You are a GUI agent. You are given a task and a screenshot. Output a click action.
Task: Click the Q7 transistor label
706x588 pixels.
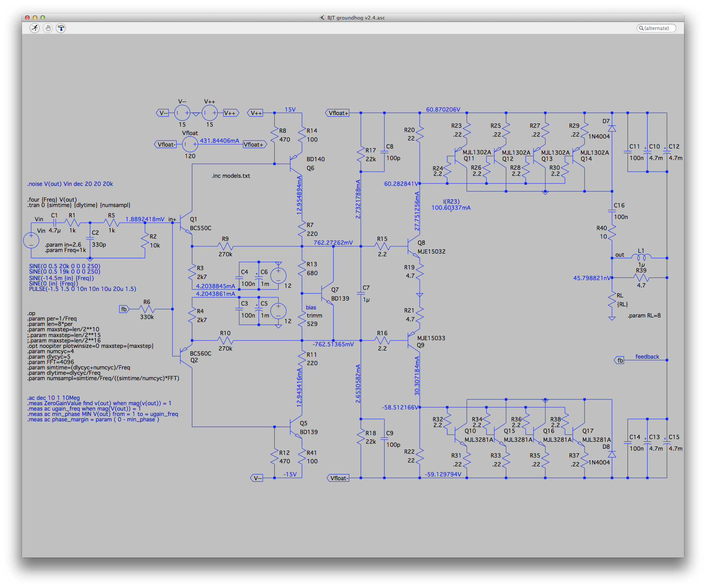335,290
